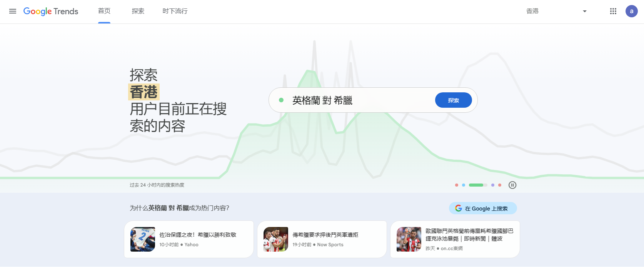
Task: Select the blue carousel dot
Action: coord(464,185)
